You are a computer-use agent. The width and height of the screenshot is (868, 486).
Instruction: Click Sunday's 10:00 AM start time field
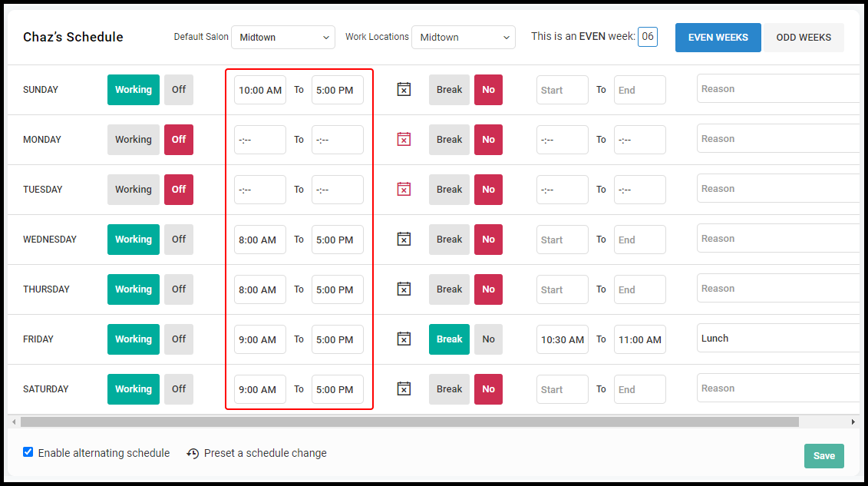(259, 90)
